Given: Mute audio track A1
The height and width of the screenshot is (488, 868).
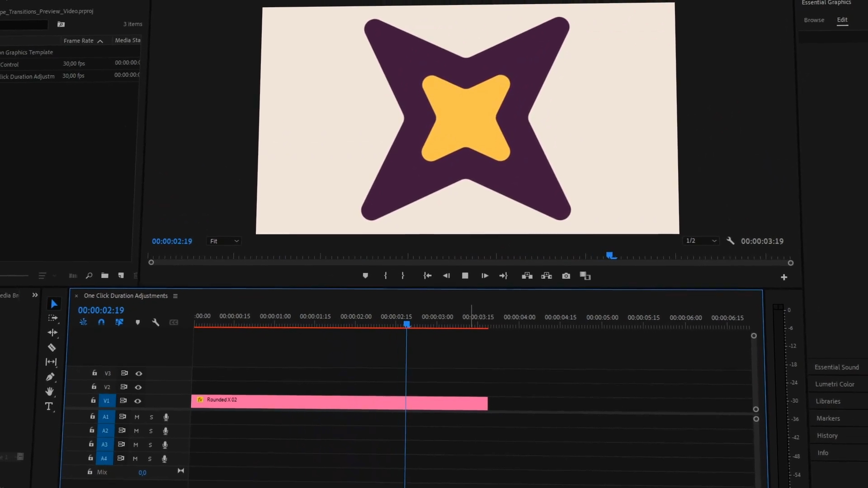Looking at the screenshot, I should click(137, 417).
